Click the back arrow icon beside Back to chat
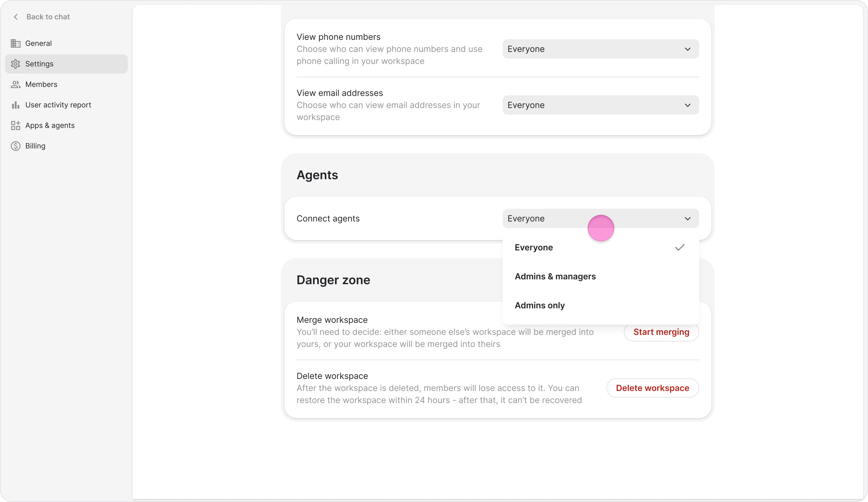The image size is (868, 502). click(15, 17)
